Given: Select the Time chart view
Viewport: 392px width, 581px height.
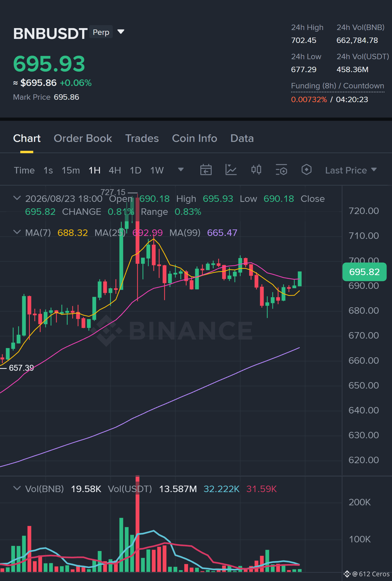Looking at the screenshot, I should click(x=24, y=170).
